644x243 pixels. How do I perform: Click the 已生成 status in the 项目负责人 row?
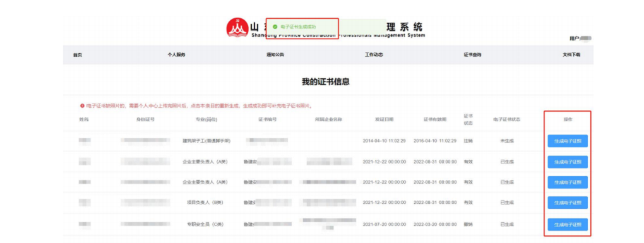click(x=507, y=203)
